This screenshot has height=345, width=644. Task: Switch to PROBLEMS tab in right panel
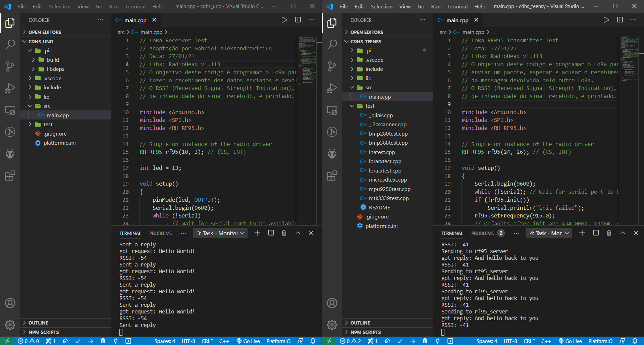487,233
